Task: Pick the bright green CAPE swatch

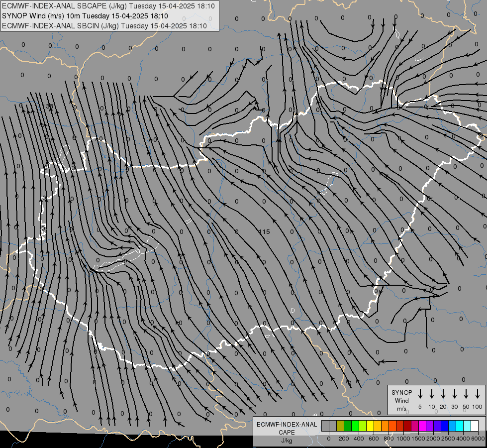Action: 355,426
